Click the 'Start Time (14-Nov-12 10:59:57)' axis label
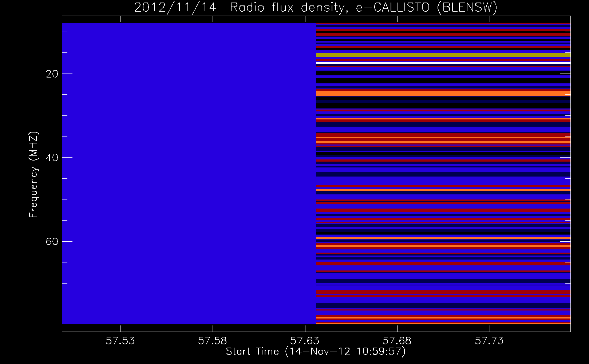Viewport: 589px width, 364px height. pos(316,352)
